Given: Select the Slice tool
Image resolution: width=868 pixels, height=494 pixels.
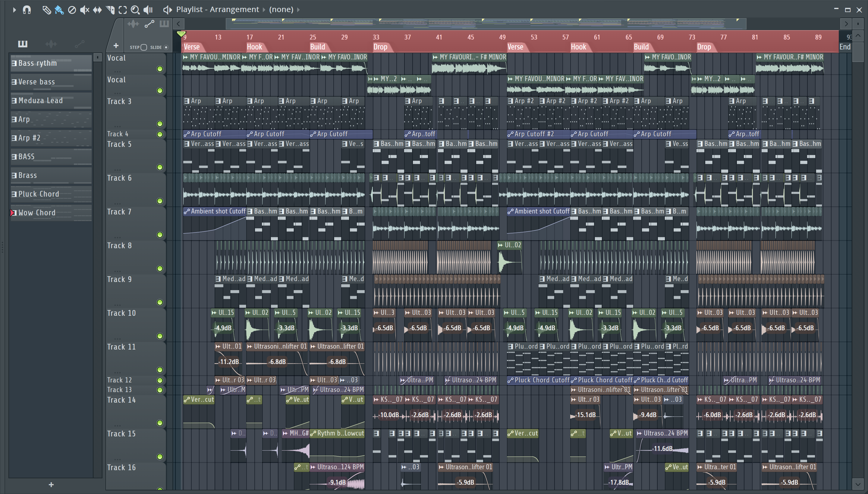Looking at the screenshot, I should click(110, 10).
